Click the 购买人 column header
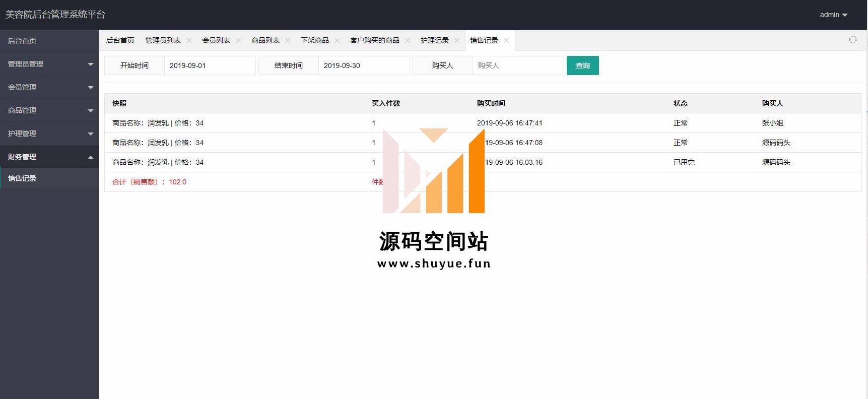This screenshot has width=868, height=399. [x=772, y=103]
